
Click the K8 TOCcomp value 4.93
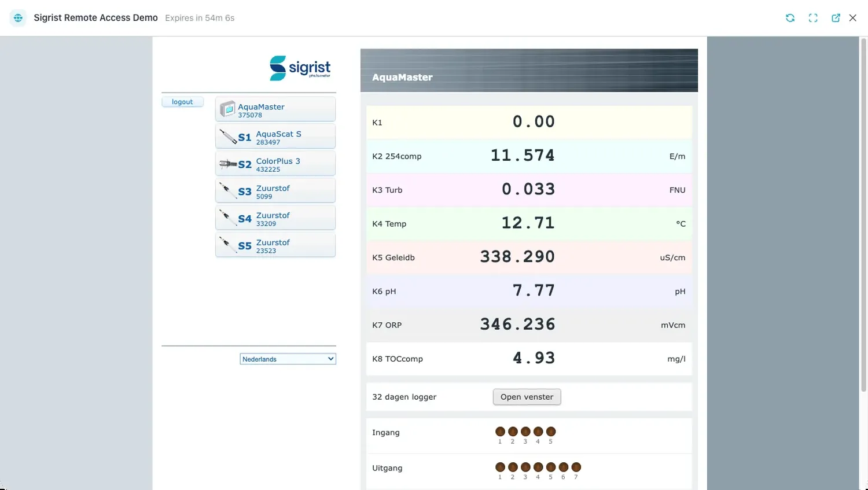[534, 358]
